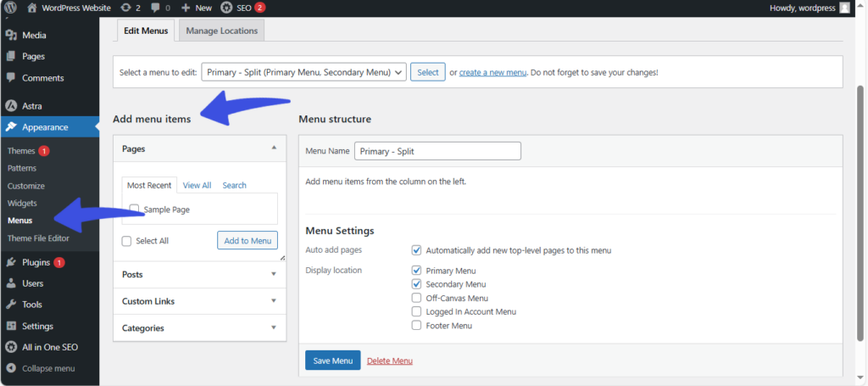Screen dimensions: 868x386
Task: Click the Pages panel resize handle
Action: click(x=282, y=258)
